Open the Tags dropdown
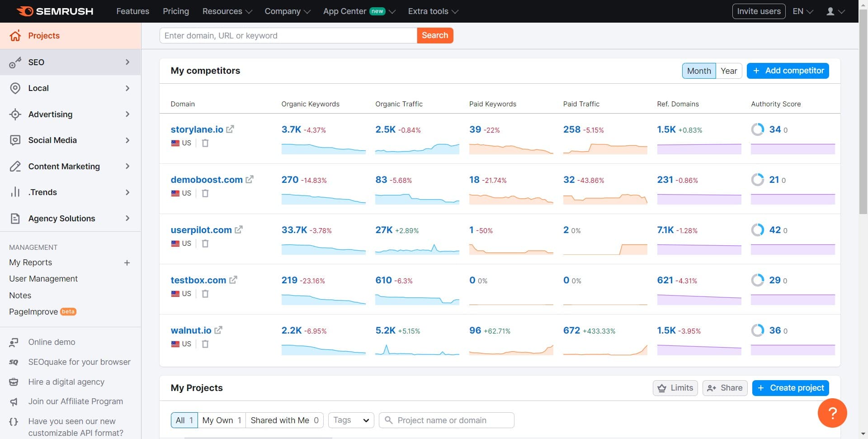This screenshot has width=868, height=439. pos(351,420)
